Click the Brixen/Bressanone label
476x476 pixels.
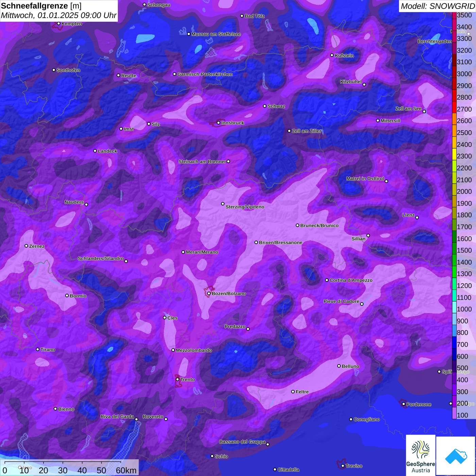pyautogui.click(x=280, y=242)
